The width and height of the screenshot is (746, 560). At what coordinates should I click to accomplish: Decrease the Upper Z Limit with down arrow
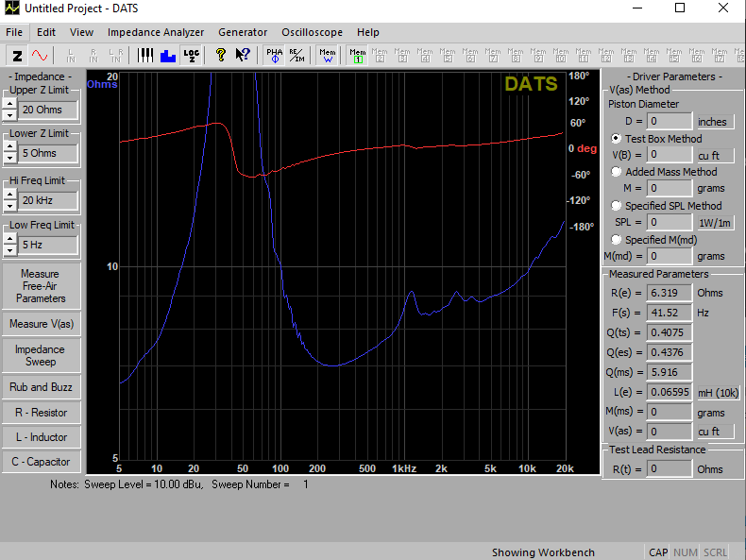point(10,115)
